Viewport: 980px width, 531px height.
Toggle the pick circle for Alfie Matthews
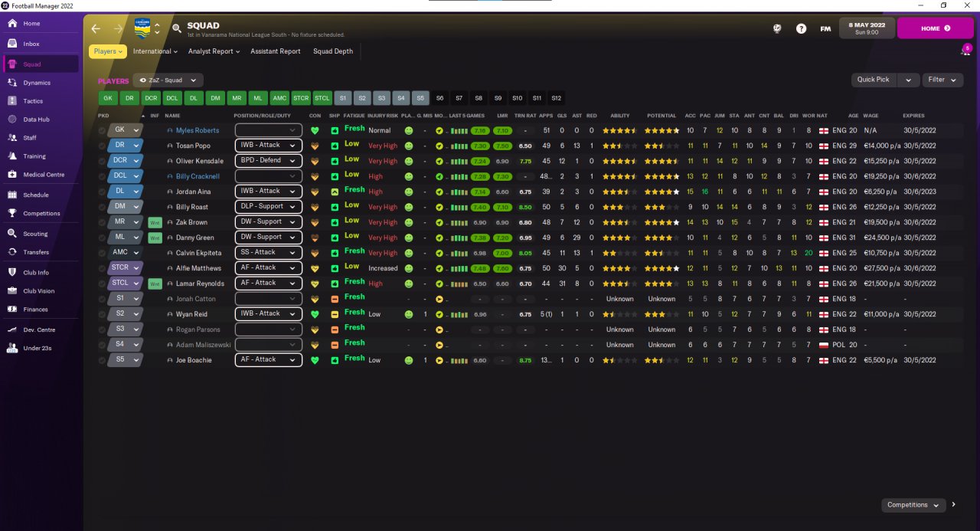coord(103,268)
